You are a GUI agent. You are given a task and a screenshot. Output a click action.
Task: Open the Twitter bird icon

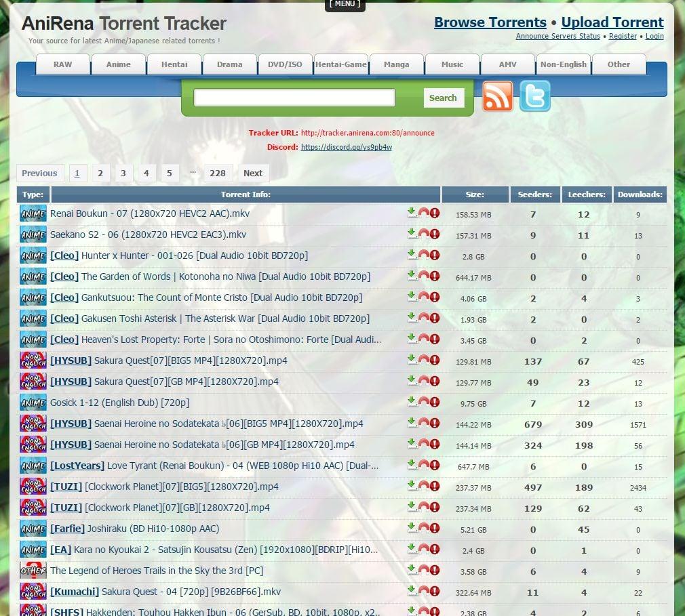coord(534,96)
